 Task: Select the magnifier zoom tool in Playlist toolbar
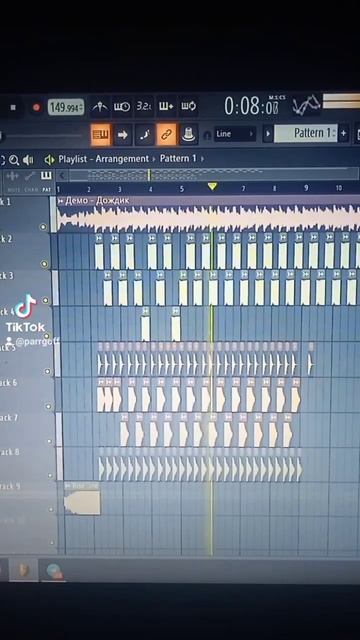14,160
